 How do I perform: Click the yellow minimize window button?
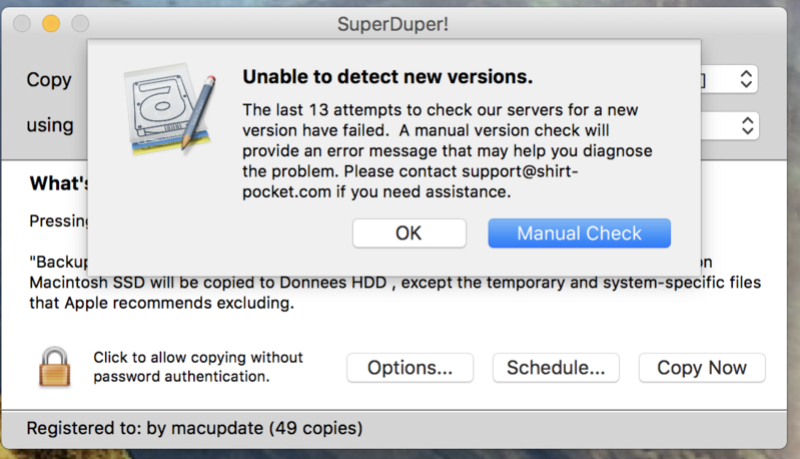(52, 22)
